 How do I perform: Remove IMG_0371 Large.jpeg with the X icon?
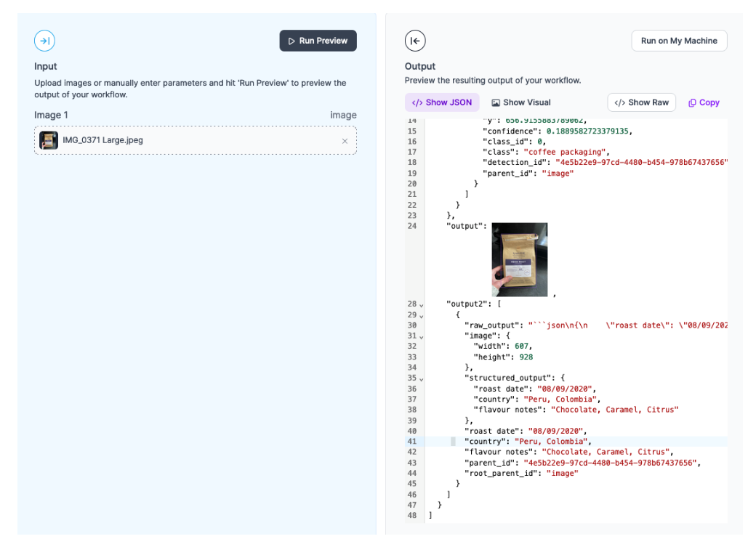(345, 141)
